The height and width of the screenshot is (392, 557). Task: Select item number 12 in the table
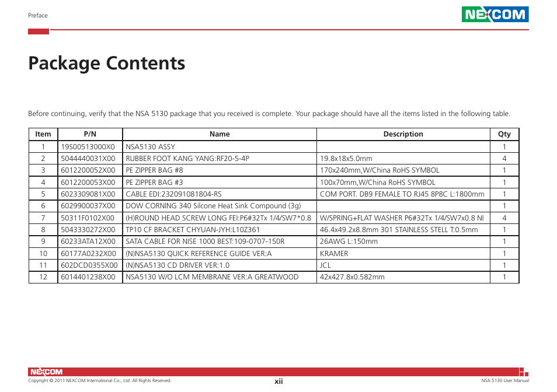(43, 277)
